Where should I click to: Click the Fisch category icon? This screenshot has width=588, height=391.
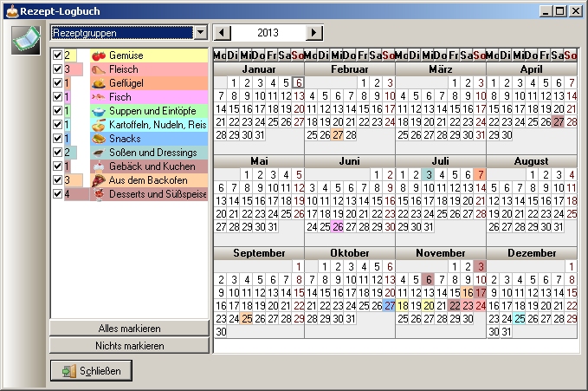pyautogui.click(x=98, y=97)
